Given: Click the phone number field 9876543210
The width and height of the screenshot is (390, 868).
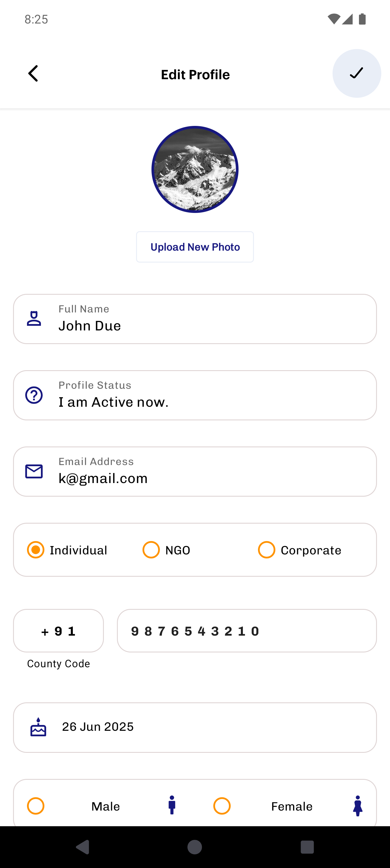Looking at the screenshot, I should [x=247, y=630].
